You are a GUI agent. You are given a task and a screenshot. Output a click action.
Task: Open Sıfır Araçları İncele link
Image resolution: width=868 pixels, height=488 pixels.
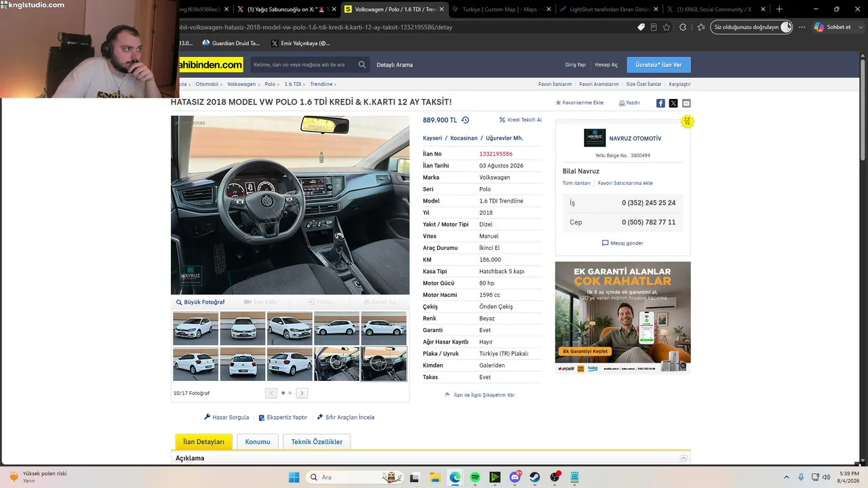pyautogui.click(x=346, y=418)
